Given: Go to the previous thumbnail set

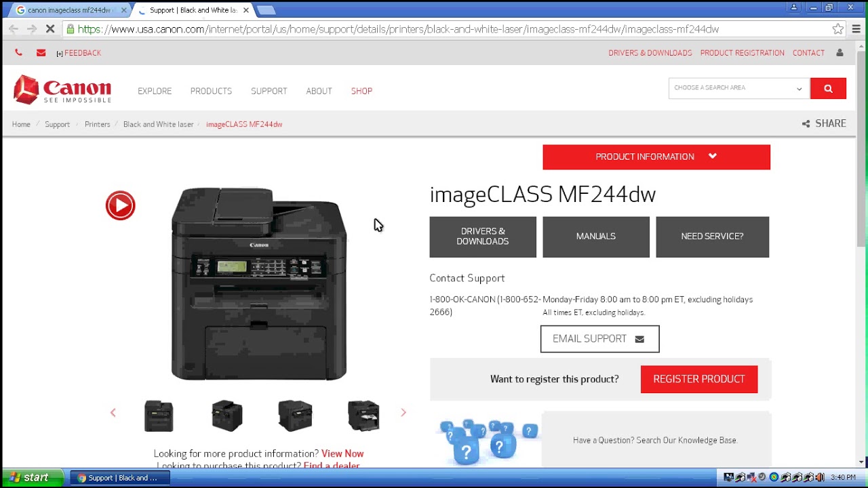Looking at the screenshot, I should click(x=113, y=412).
